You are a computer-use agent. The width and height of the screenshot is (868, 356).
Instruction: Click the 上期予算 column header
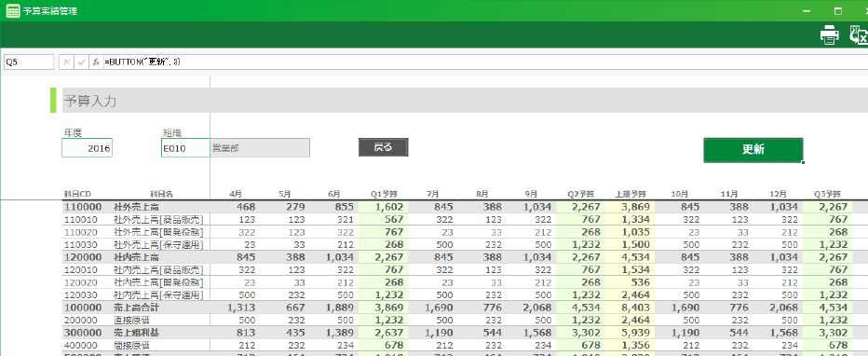click(630, 195)
